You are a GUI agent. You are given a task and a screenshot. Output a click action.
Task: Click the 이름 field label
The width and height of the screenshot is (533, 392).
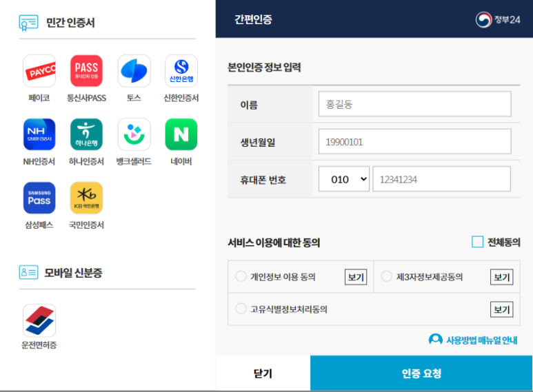click(249, 105)
